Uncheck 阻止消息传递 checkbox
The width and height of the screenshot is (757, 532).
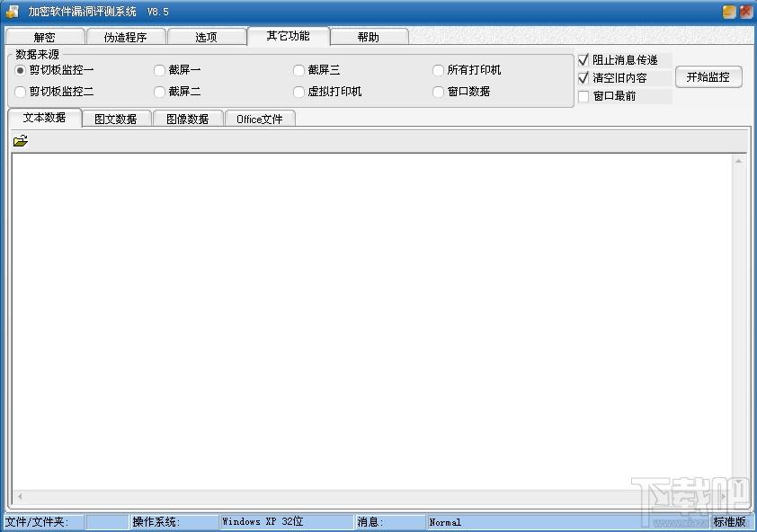(x=583, y=60)
